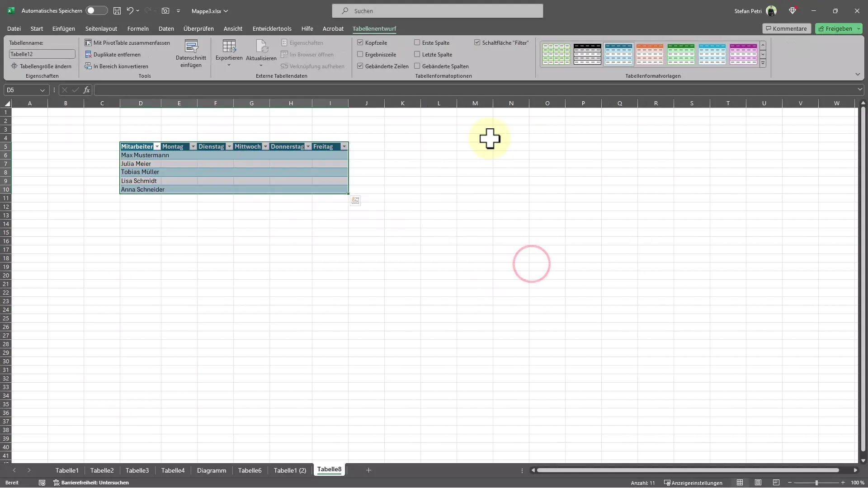Screen dimensions: 868x488
Task: Click the zoom slider handle
Action: click(x=816, y=483)
